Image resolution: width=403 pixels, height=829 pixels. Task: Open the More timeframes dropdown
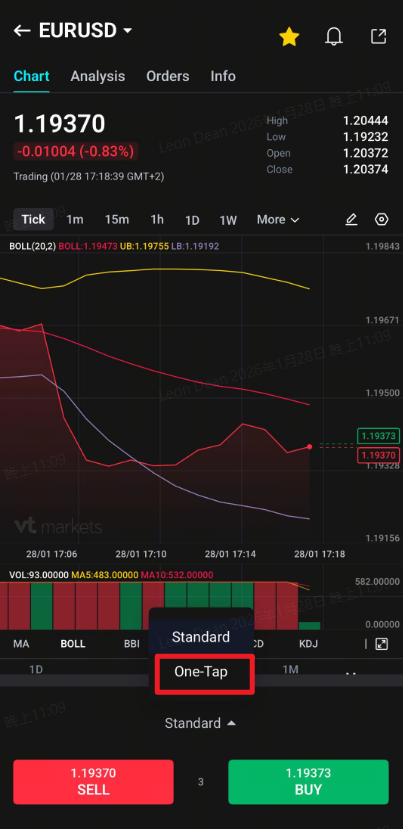278,219
